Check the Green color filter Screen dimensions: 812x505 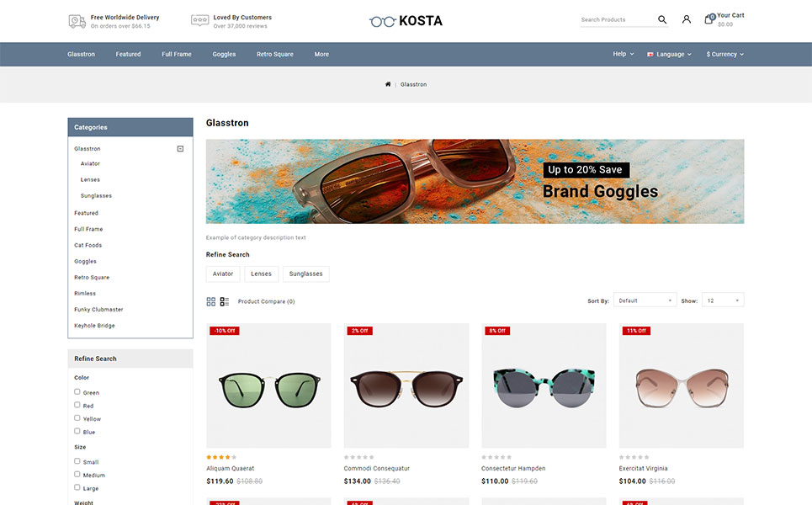[77, 392]
